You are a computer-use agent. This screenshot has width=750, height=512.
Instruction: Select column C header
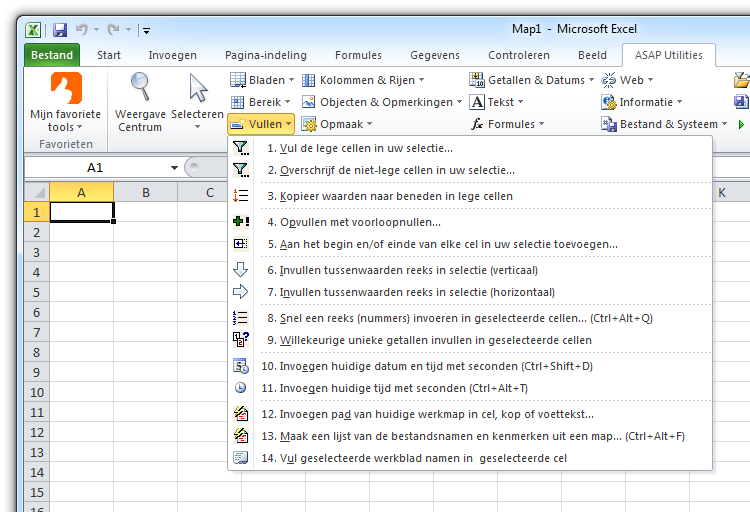point(210,192)
